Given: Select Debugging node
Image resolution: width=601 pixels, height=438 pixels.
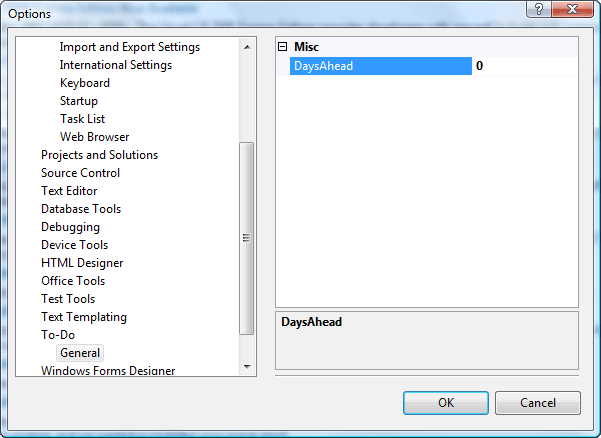Looking at the screenshot, I should (71, 227).
